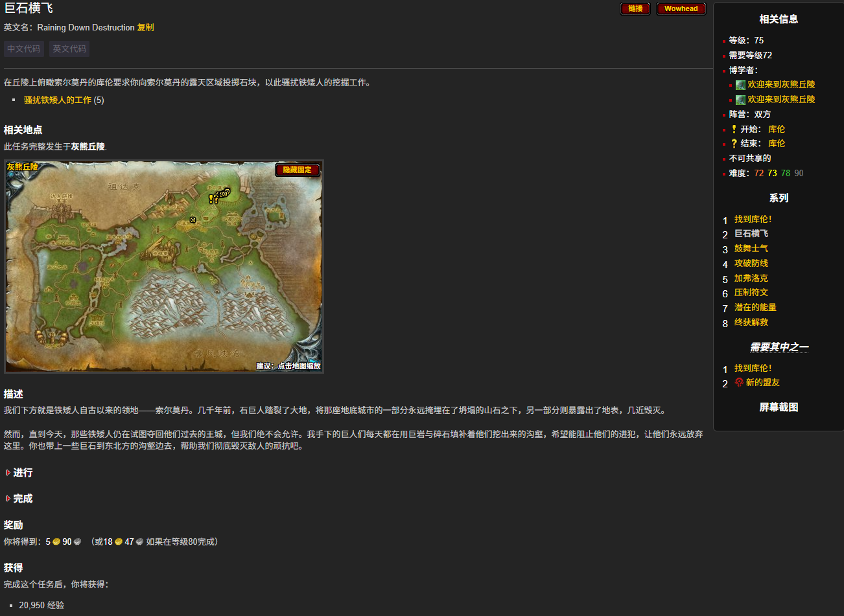The width and height of the screenshot is (844, 616).
Task: Copy the English name via 复制
Action: coord(146,27)
